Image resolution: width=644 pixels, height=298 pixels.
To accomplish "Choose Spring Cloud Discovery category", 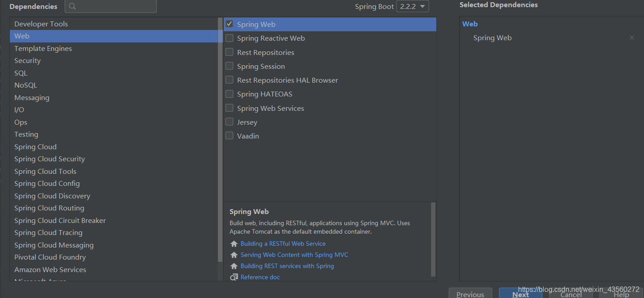I will 113,196.
